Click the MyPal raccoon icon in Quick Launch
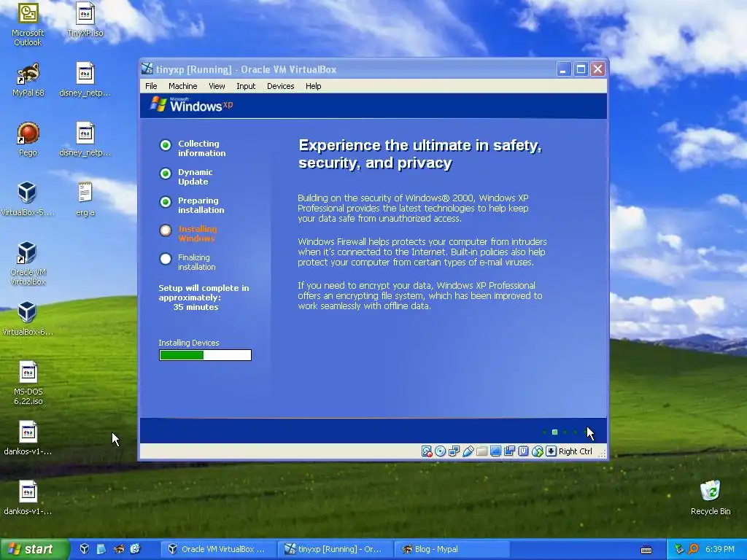Image resolution: width=747 pixels, height=560 pixels. (x=119, y=549)
